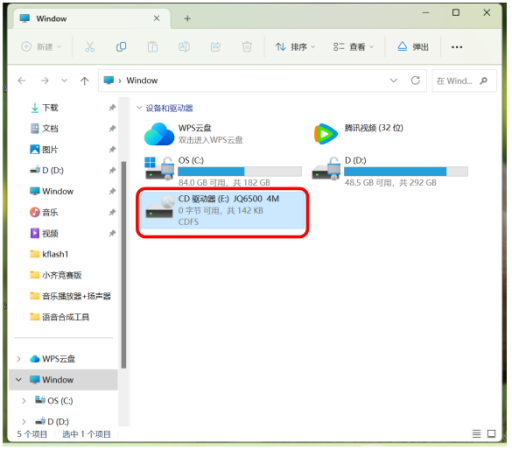Viewport: 512px width, 450px height.
Task: Click the 弹出 eject button
Action: (413, 47)
